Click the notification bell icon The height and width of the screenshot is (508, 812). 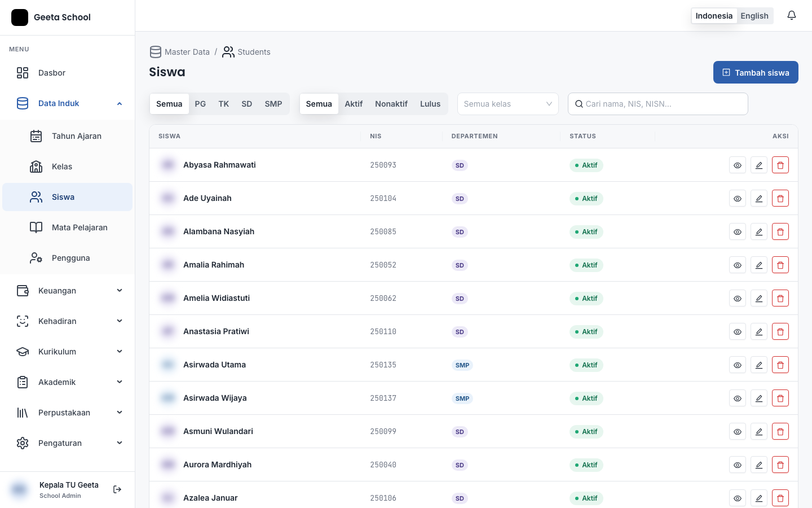pyautogui.click(x=792, y=15)
